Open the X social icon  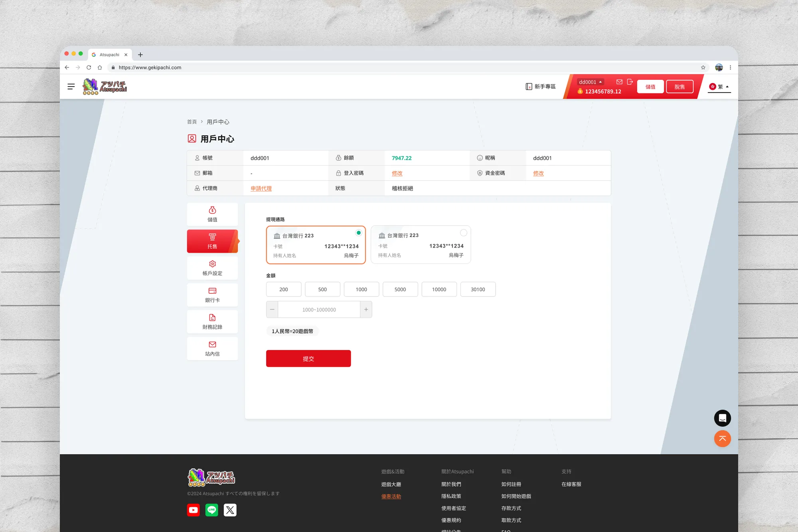coord(230,510)
